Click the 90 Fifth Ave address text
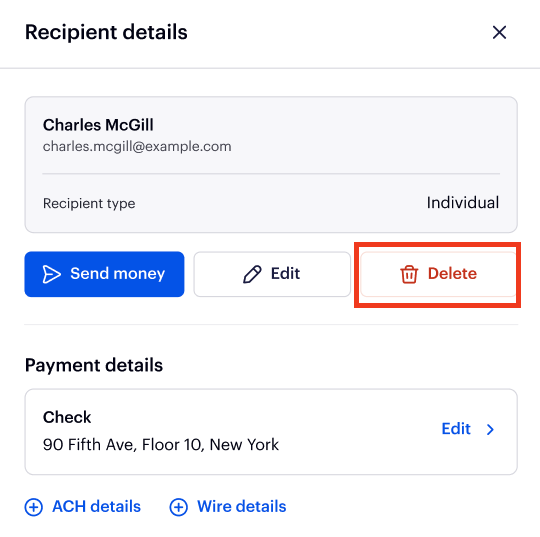This screenshot has height=537, width=540. pos(161,445)
